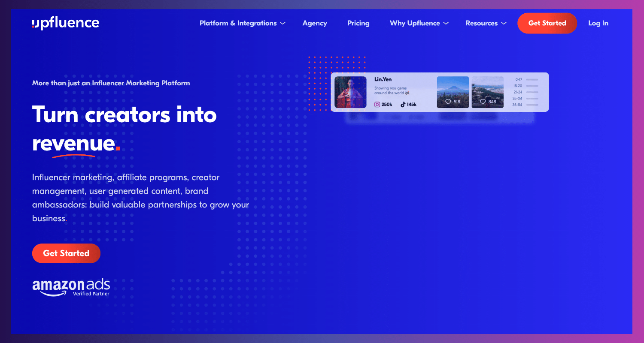Viewport: 644px width, 343px height.
Task: Click the 145k TikTok follower count
Action: pos(412,105)
